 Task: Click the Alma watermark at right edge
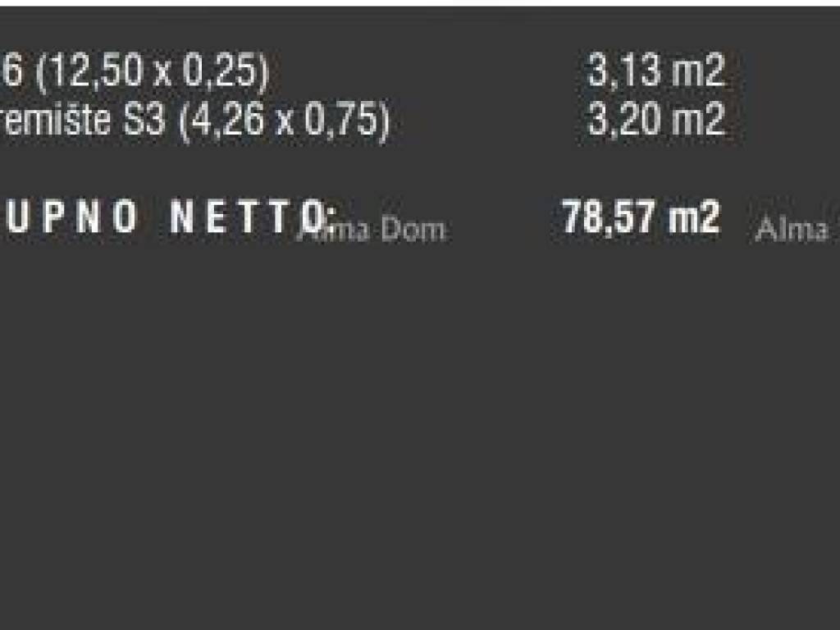(x=792, y=231)
